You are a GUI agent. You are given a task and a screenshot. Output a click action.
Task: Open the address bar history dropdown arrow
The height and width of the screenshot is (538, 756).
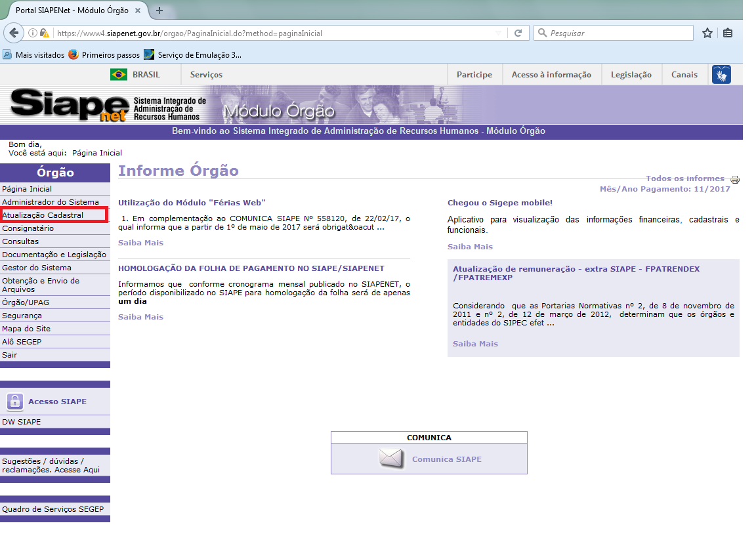[x=499, y=33]
